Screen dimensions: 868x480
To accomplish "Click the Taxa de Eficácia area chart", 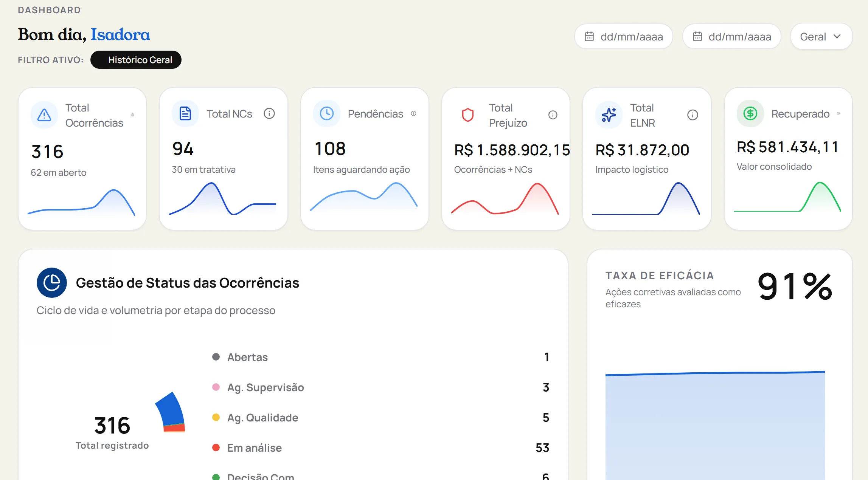I will (715, 426).
